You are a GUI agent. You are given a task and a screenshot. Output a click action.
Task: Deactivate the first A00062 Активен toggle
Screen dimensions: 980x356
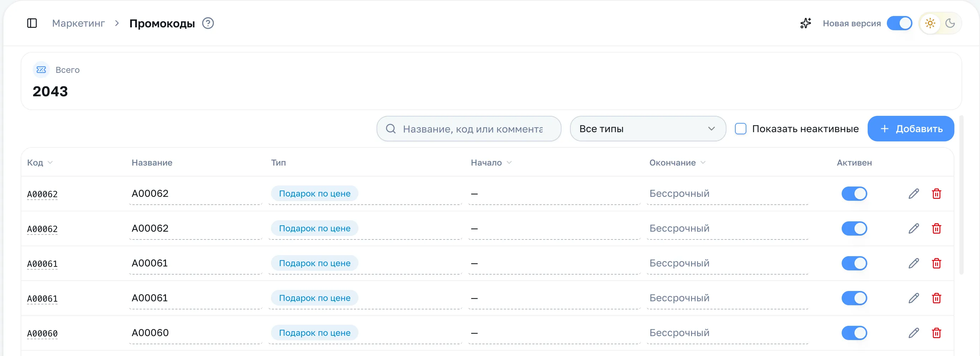pos(854,194)
